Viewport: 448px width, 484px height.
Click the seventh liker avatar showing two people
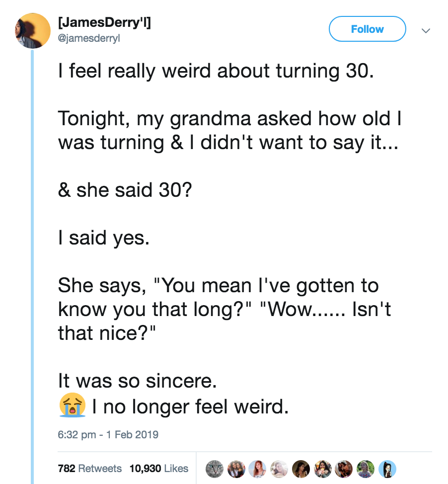click(x=343, y=468)
